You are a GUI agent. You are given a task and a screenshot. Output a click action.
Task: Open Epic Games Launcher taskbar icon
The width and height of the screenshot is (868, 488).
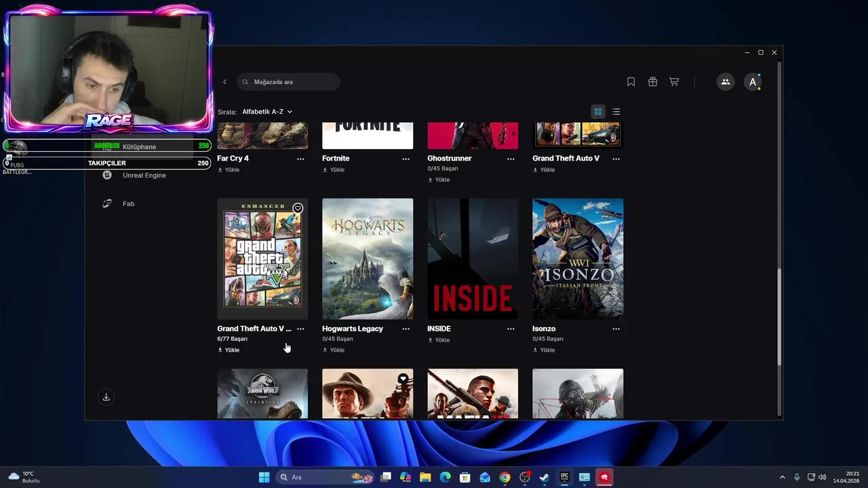[564, 477]
